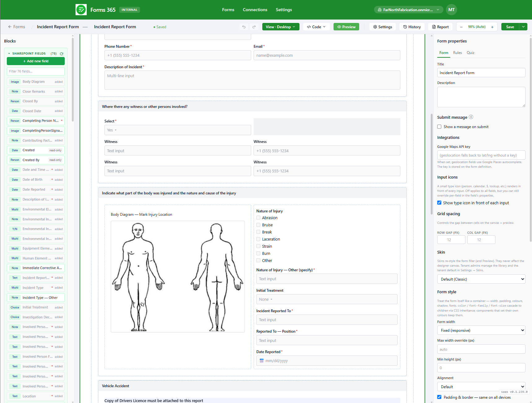532x403 pixels.
Task: Click the Choice badge for Initial Treatment
Action: (x=15, y=308)
